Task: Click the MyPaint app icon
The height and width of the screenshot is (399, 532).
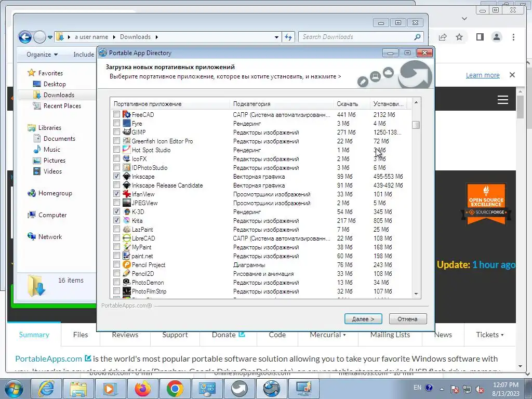Action: [x=127, y=247]
